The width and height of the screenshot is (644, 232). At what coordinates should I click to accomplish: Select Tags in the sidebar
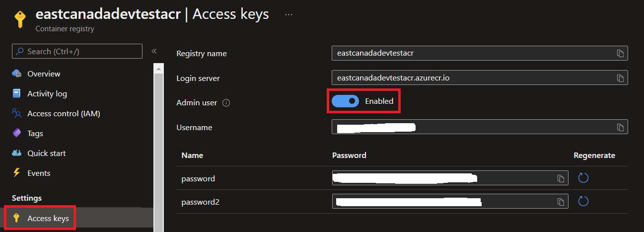(35, 133)
